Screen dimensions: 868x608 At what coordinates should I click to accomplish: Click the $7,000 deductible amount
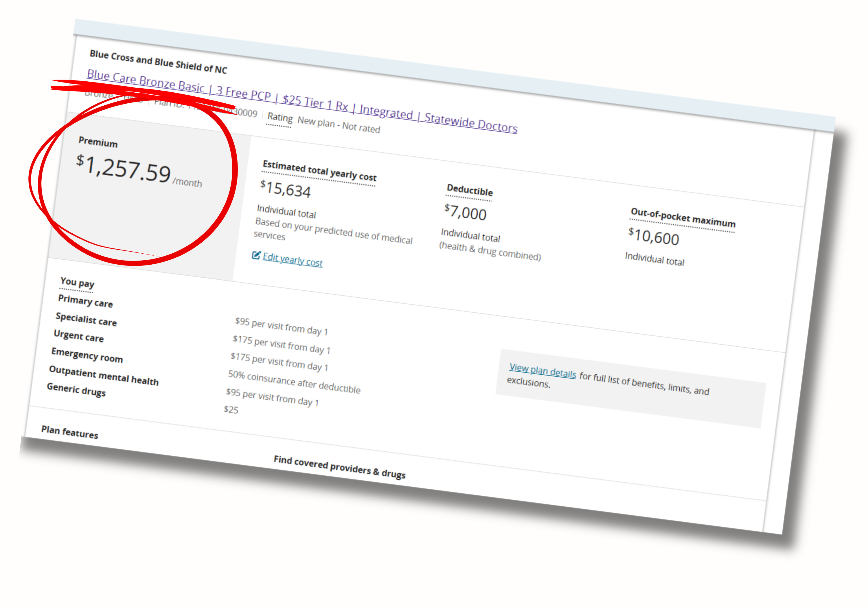(465, 212)
